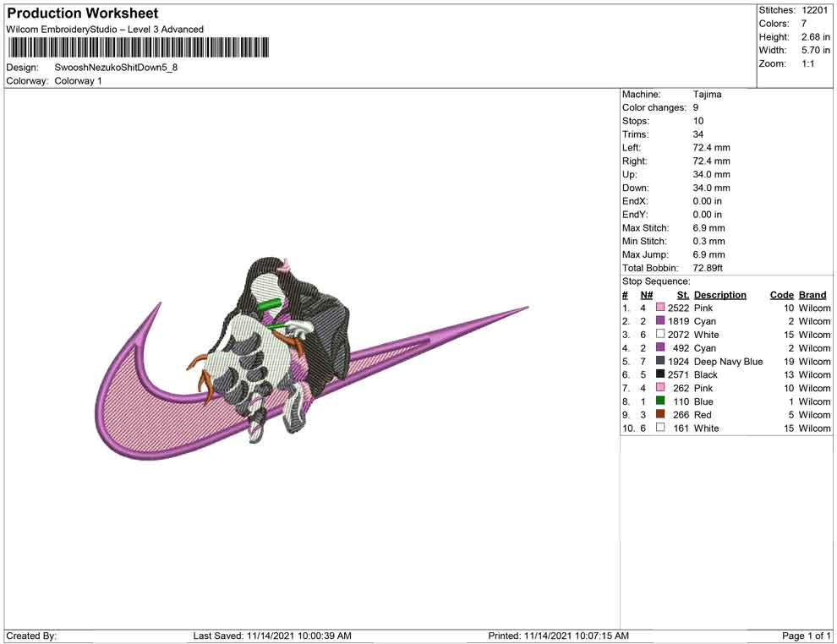Select the 'Deep Navy Blue' description text
This screenshot has height=644, width=837.
click(729, 362)
